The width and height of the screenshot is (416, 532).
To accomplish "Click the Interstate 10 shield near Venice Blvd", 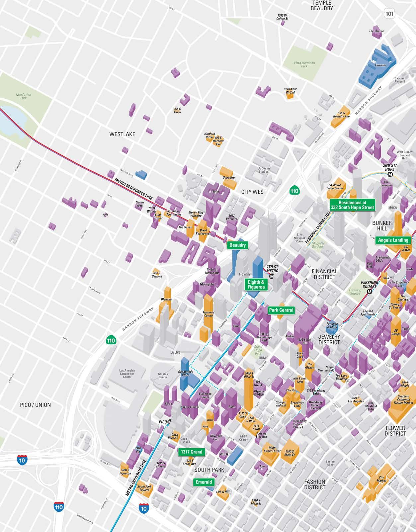I will (22, 460).
